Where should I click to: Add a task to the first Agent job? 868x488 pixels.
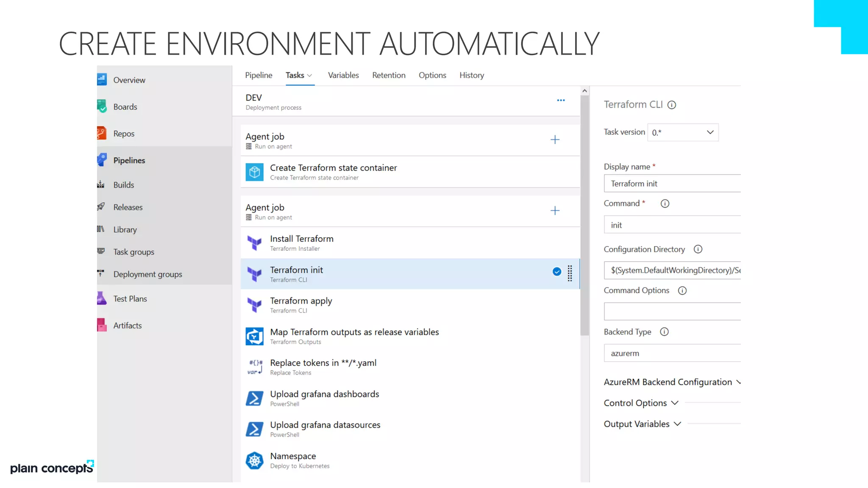[555, 140]
